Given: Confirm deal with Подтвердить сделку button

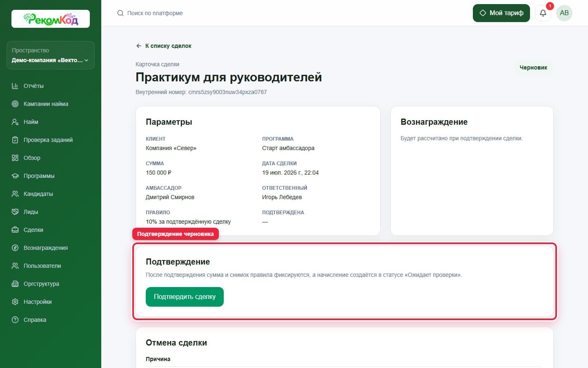Looking at the screenshot, I should coord(185,297).
